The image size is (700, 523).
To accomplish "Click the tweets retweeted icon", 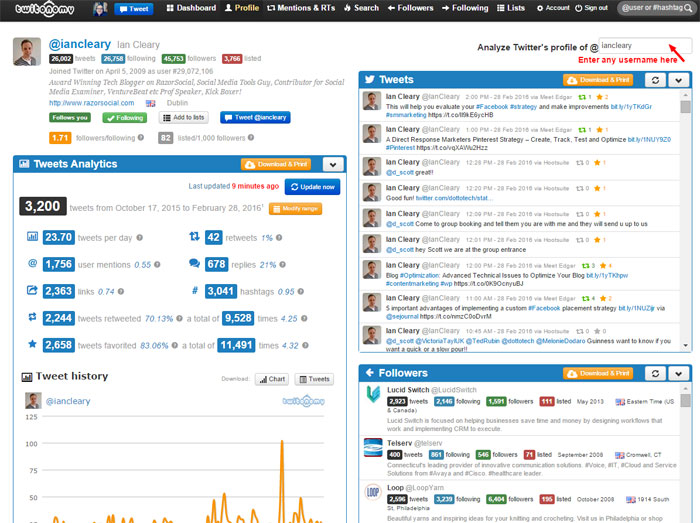I will (32, 317).
